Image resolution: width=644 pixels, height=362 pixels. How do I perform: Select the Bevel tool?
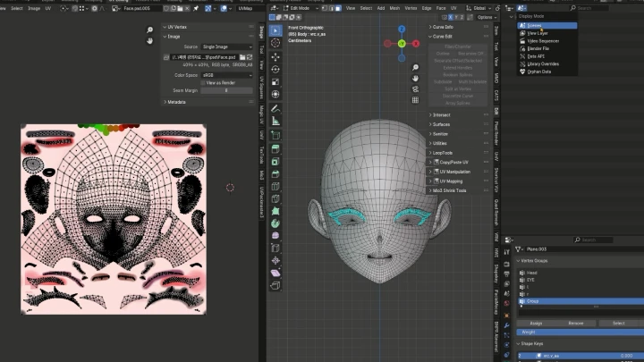tap(275, 173)
